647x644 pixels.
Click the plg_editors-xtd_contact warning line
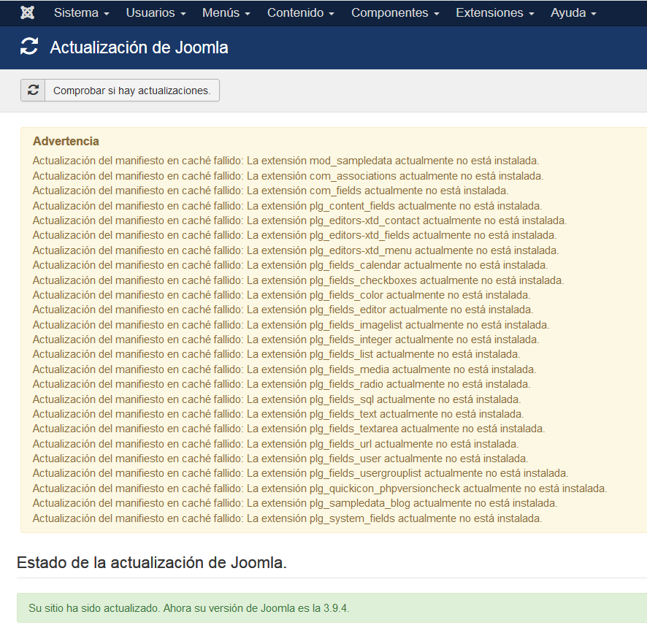pyautogui.click(x=300, y=221)
